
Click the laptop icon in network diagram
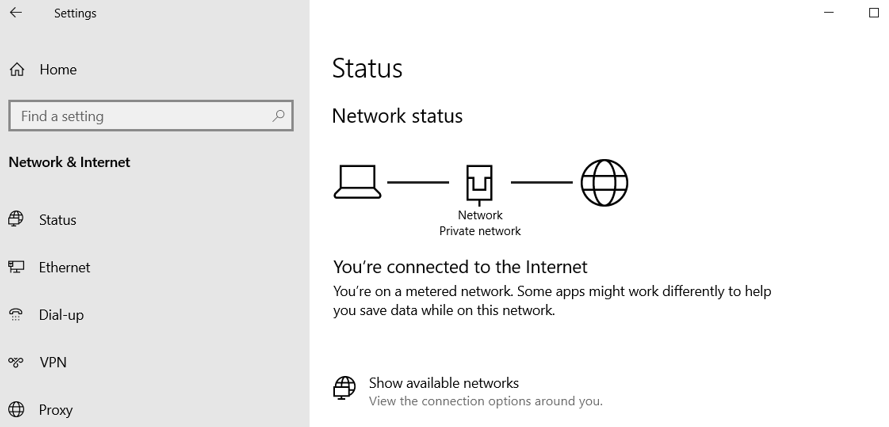pyautogui.click(x=357, y=182)
